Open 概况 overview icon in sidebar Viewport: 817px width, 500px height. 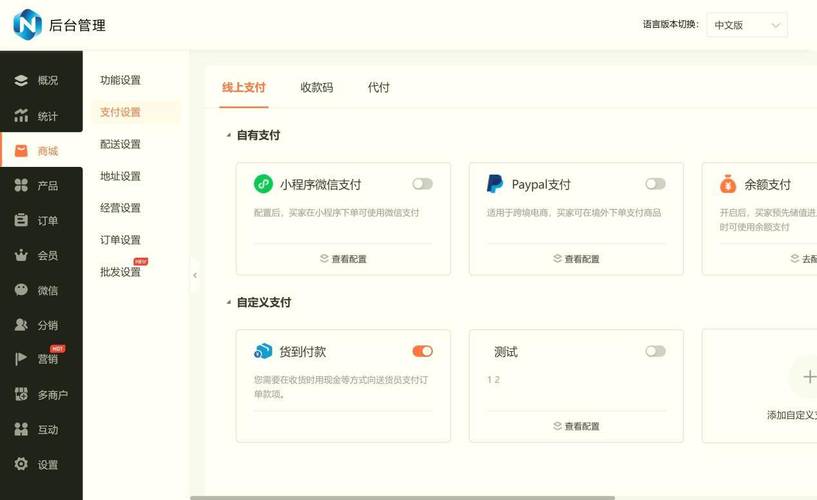coord(21,80)
